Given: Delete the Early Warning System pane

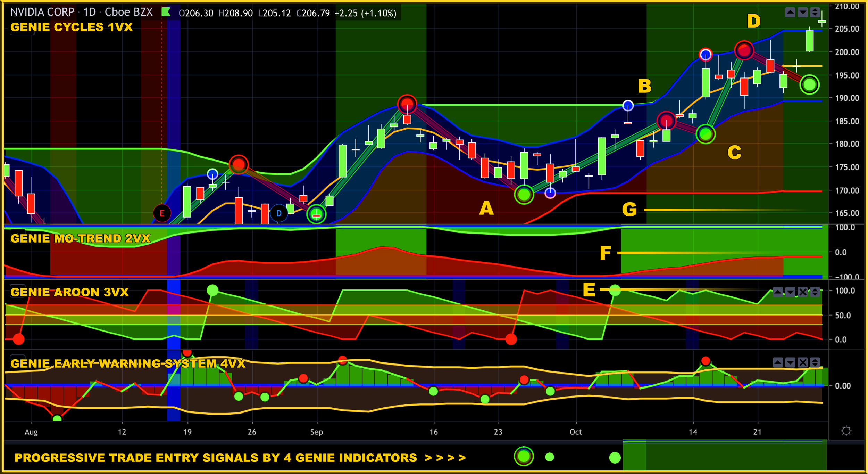Looking at the screenshot, I should point(803,363).
